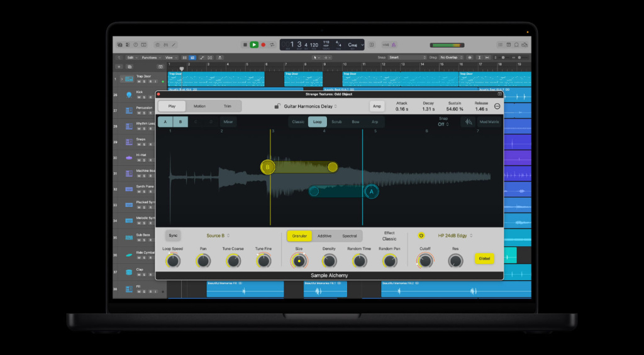
Task: Click the red Record button
Action: point(264,45)
